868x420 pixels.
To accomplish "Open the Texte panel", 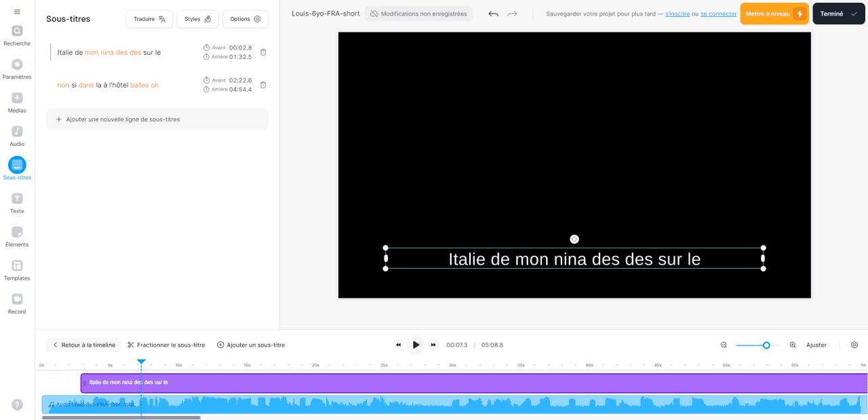I will (x=17, y=203).
